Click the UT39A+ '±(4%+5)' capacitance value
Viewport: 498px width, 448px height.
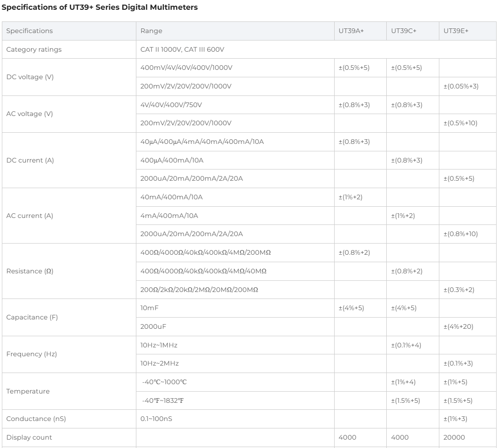coord(351,308)
